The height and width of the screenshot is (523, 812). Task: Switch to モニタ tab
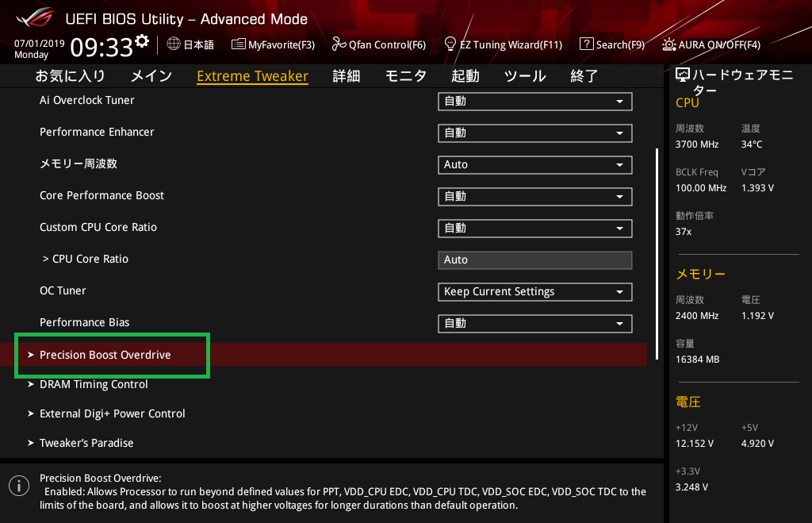406,76
